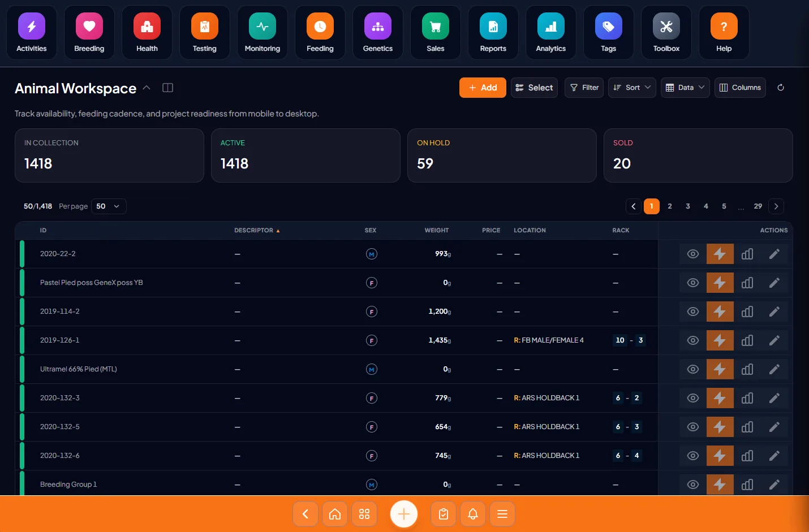The height and width of the screenshot is (532, 809).
Task: Open the Activities module
Action: point(32,33)
